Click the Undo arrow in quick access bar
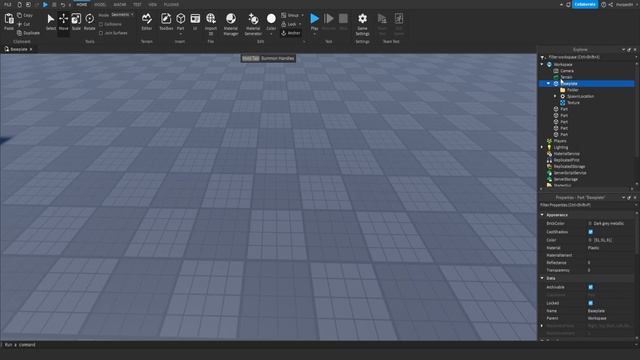The height and width of the screenshot is (360, 640). pyautogui.click(x=62, y=4)
